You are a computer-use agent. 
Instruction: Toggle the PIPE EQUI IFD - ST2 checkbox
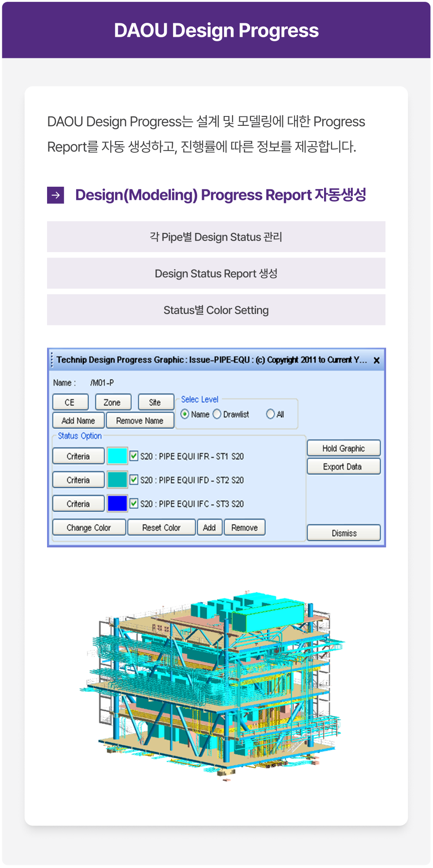pos(134,480)
